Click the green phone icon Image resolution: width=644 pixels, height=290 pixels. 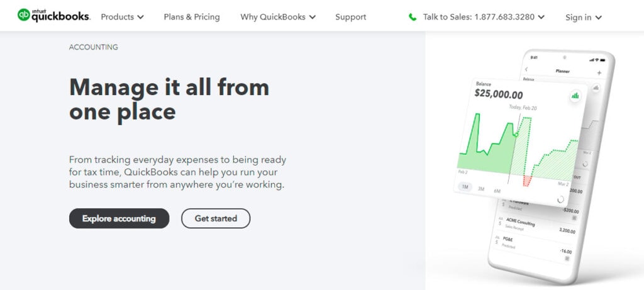(413, 17)
